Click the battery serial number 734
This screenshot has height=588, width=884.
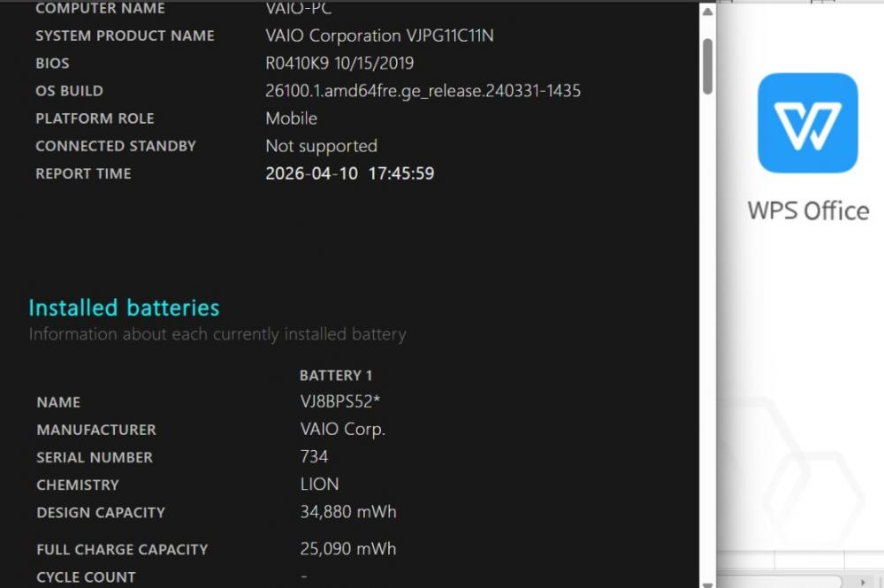tap(314, 457)
